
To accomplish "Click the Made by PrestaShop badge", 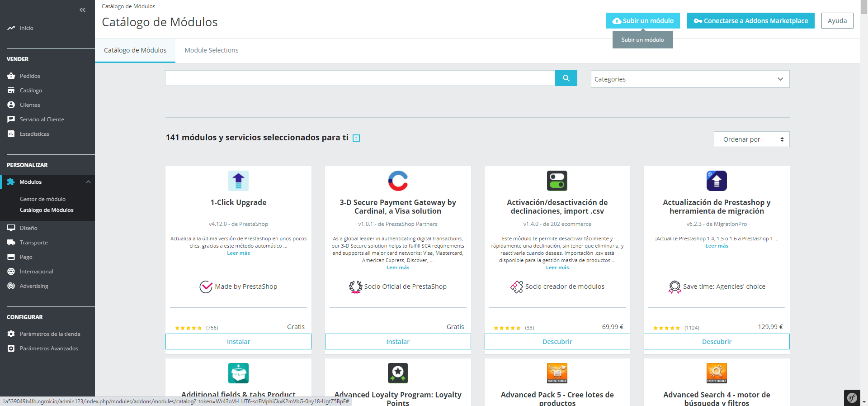I will [x=238, y=287].
